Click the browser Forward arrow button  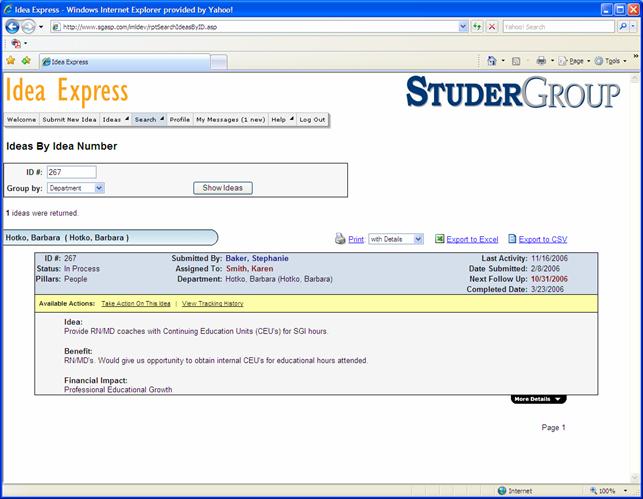(x=29, y=27)
